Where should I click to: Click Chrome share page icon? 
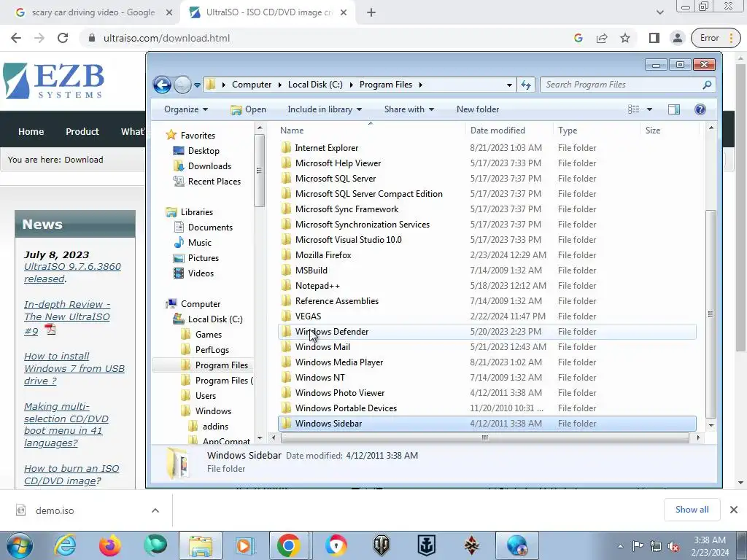point(602,38)
